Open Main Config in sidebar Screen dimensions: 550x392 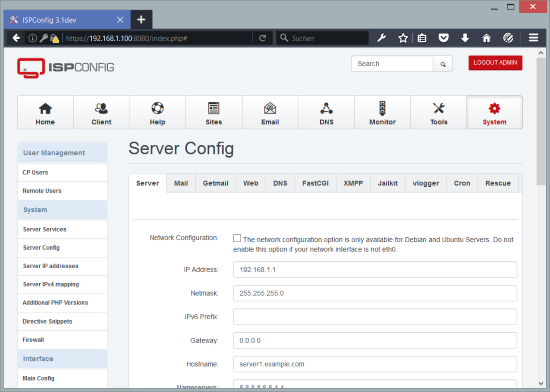pos(62,378)
